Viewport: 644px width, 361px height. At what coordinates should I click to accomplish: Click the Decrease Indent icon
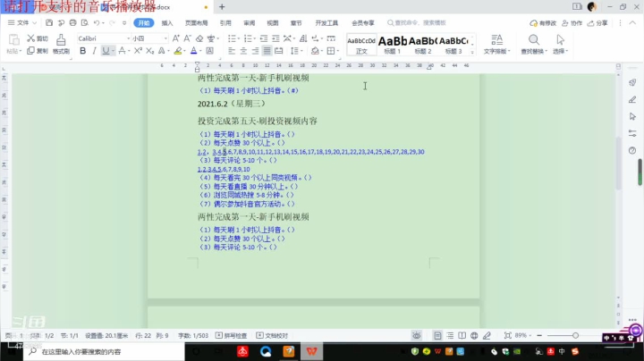[264, 38]
